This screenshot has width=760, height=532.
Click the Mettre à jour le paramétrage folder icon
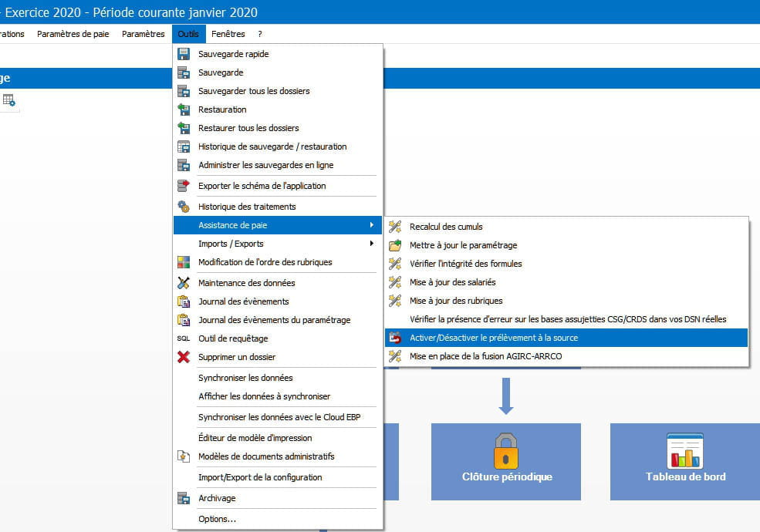(395, 245)
